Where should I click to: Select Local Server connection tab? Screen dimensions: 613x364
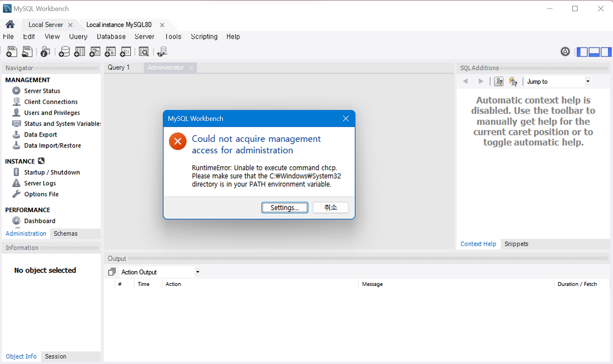tap(45, 25)
